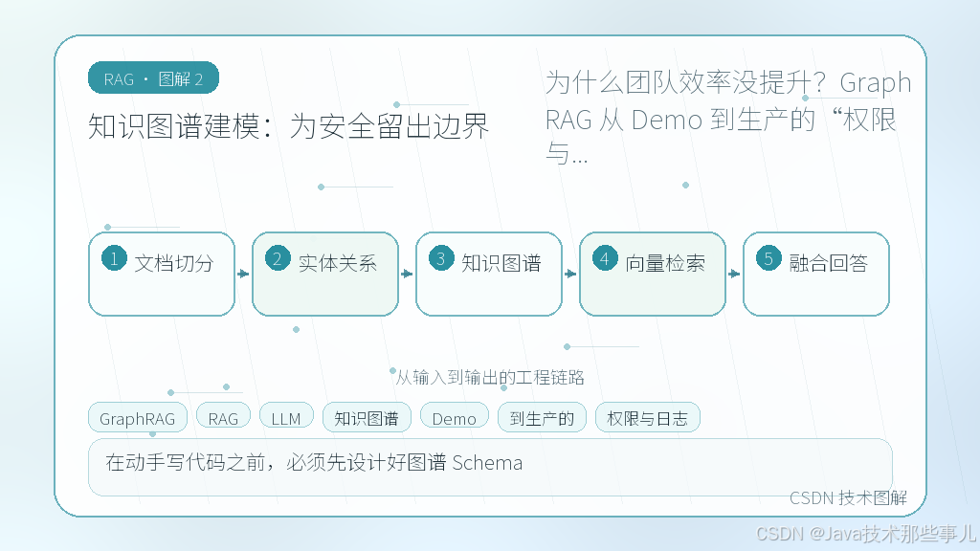Select the 到生产的 tag
Image resolution: width=980 pixels, height=551 pixels.
click(542, 418)
